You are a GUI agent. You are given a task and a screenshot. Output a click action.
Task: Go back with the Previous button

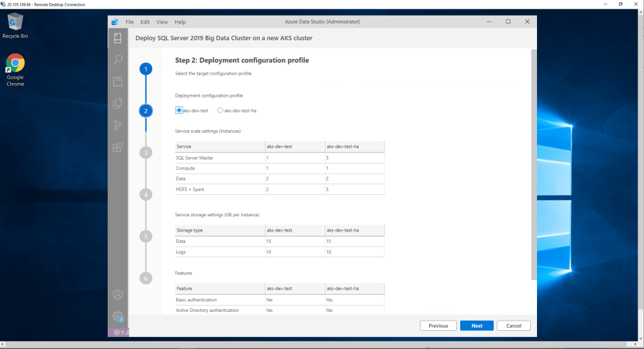[x=438, y=326]
